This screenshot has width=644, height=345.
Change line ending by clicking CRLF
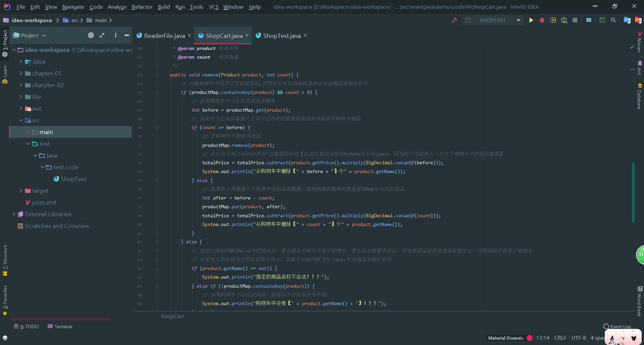560,338
